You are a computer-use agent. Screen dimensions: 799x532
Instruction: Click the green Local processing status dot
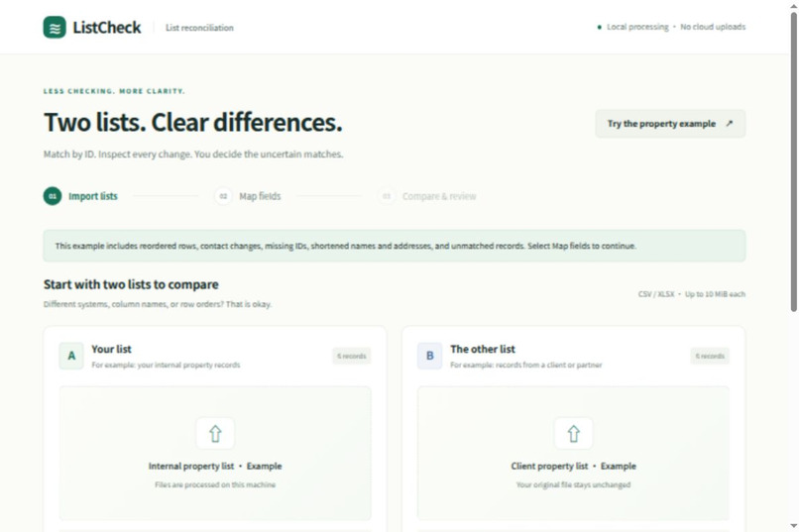tap(599, 27)
